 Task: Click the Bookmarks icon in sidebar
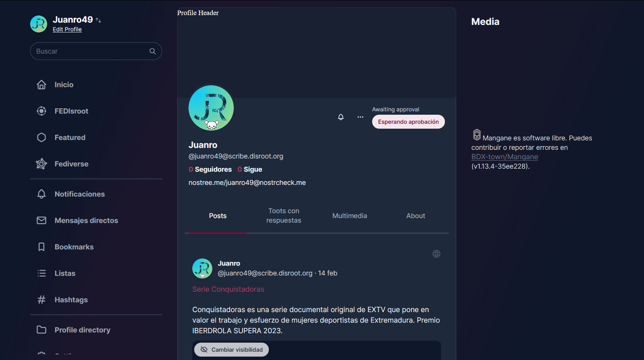pos(41,247)
